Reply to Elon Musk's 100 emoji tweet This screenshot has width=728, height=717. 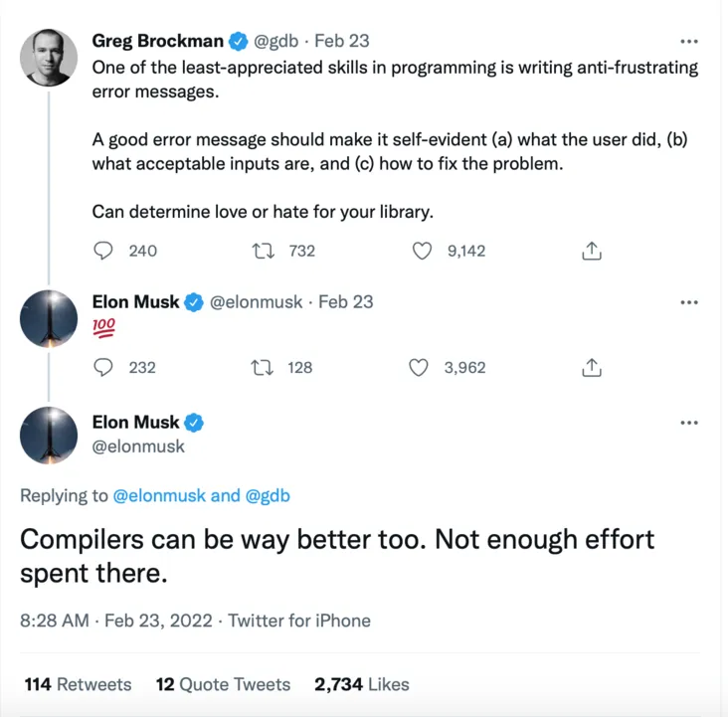pos(103,367)
